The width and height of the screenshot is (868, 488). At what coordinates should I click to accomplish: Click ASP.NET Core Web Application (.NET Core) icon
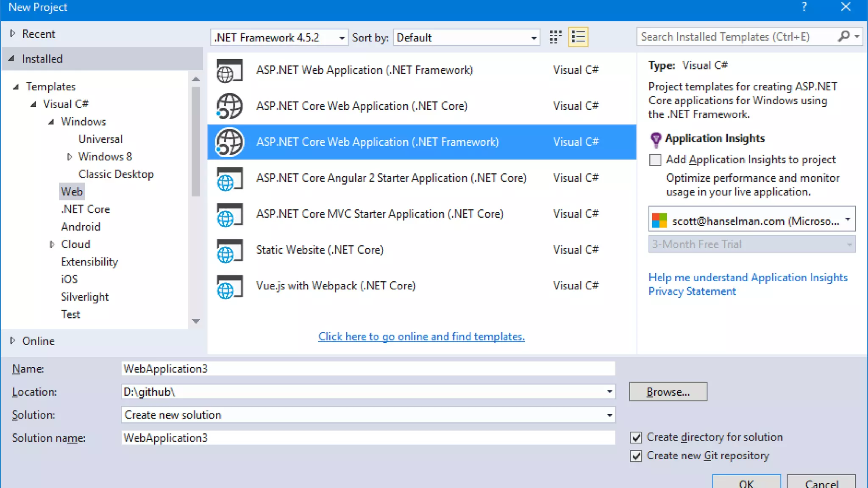click(229, 106)
